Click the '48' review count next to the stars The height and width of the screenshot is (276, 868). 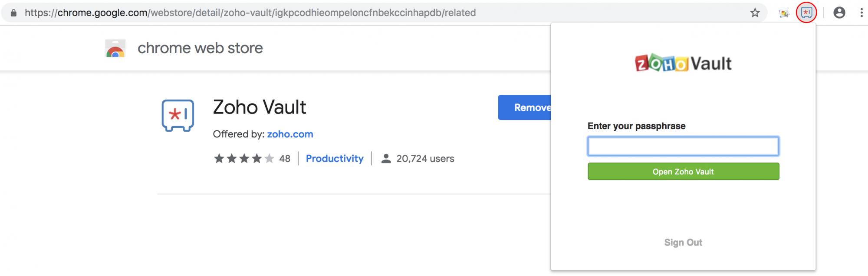(285, 158)
